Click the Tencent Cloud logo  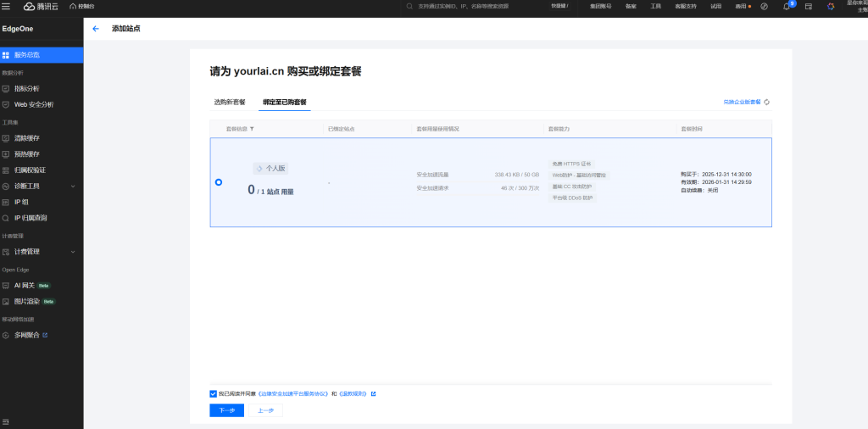coord(42,6)
